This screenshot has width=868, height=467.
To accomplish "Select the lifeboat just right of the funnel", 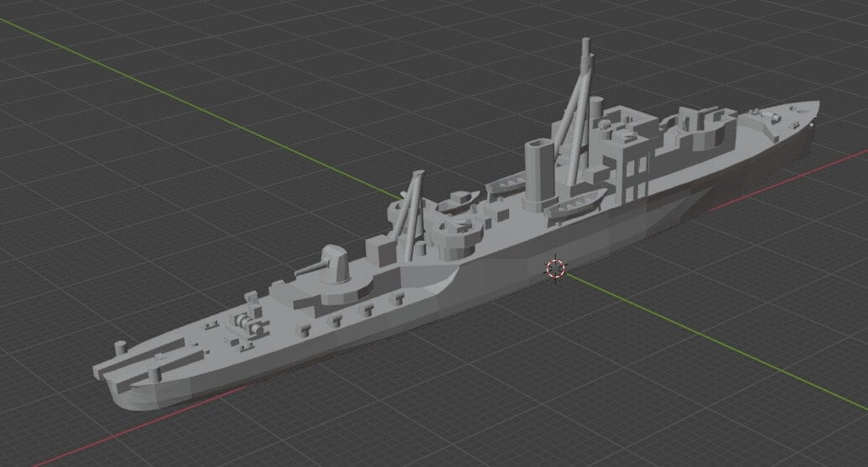I will coord(575,203).
